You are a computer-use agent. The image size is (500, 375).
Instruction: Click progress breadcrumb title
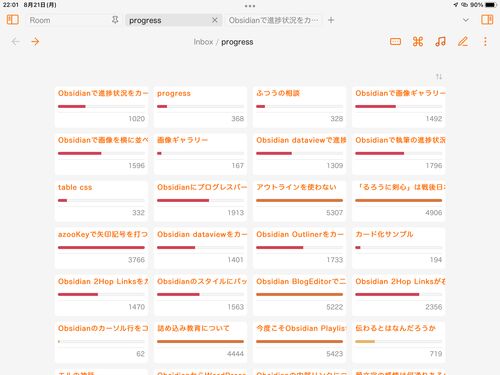[237, 42]
